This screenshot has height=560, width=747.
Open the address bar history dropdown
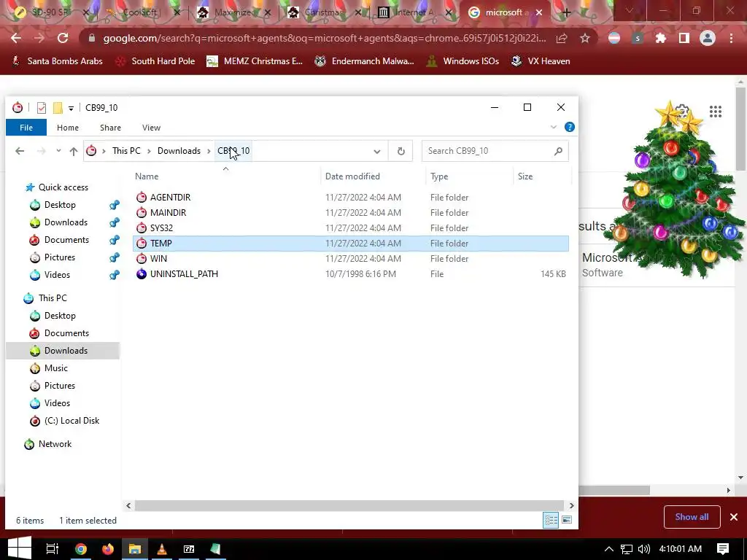(x=377, y=152)
